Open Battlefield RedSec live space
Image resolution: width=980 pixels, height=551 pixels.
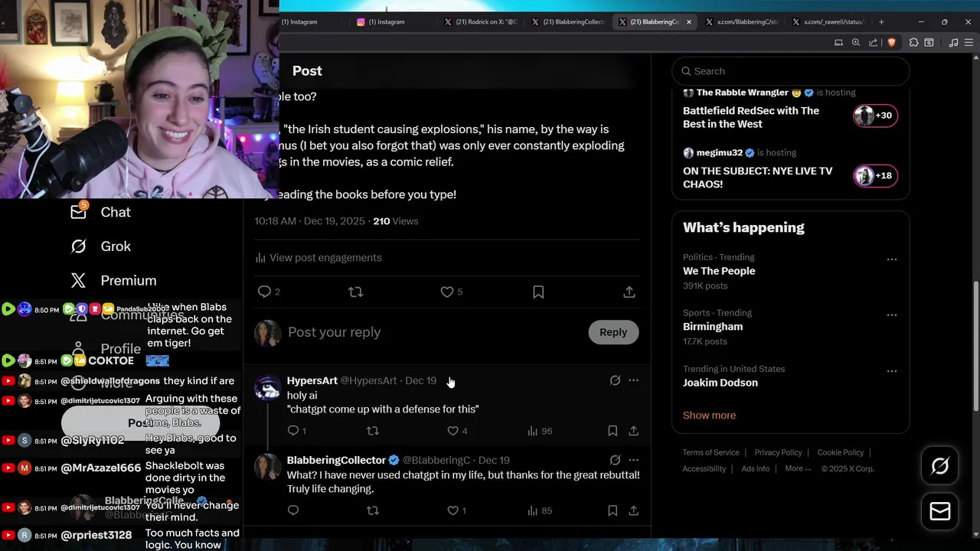pyautogui.click(x=751, y=117)
